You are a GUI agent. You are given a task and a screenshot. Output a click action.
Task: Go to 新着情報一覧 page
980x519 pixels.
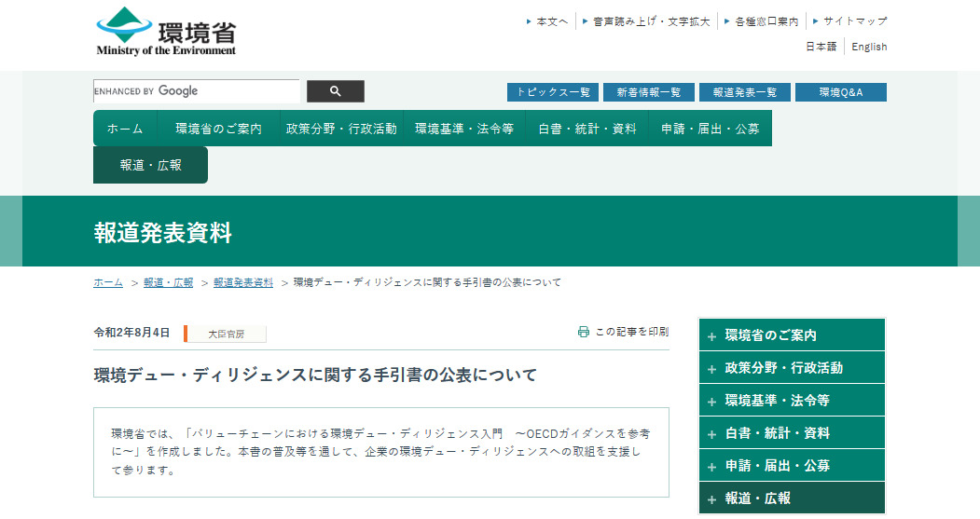pyautogui.click(x=648, y=92)
